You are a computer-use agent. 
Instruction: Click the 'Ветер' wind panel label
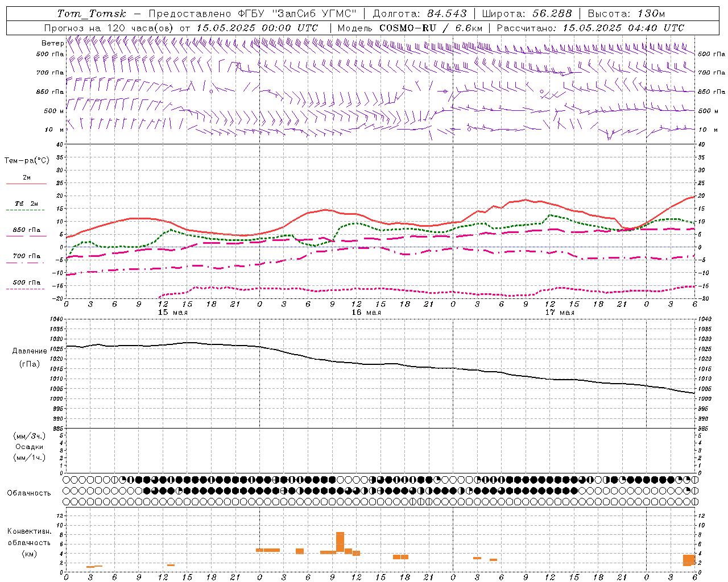tap(52, 43)
